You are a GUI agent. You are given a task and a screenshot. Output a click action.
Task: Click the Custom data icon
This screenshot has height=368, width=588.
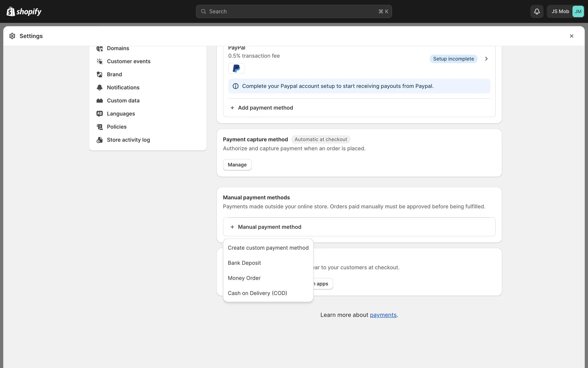tap(100, 101)
